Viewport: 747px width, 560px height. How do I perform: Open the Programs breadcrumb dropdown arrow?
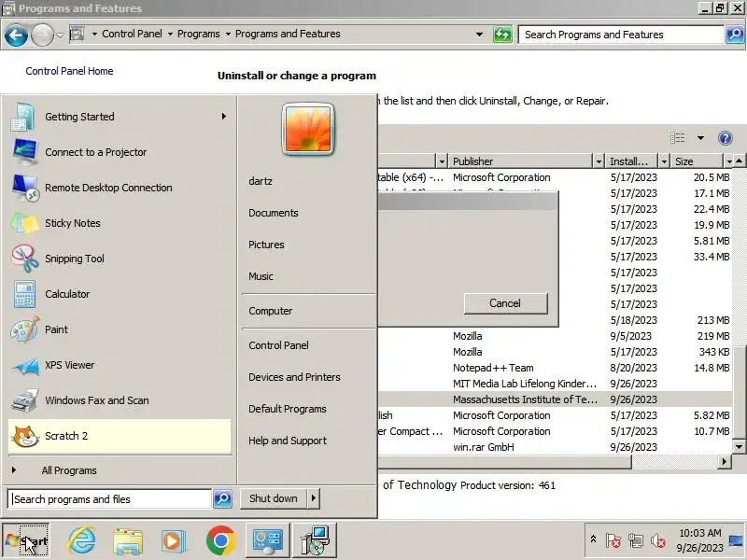pyautogui.click(x=228, y=35)
